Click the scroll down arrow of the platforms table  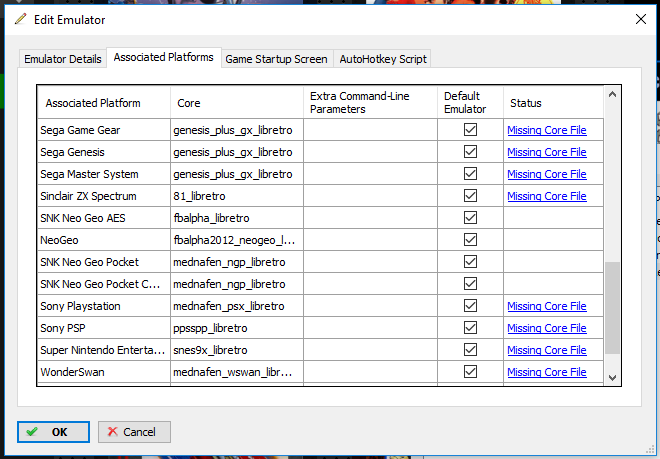click(612, 378)
